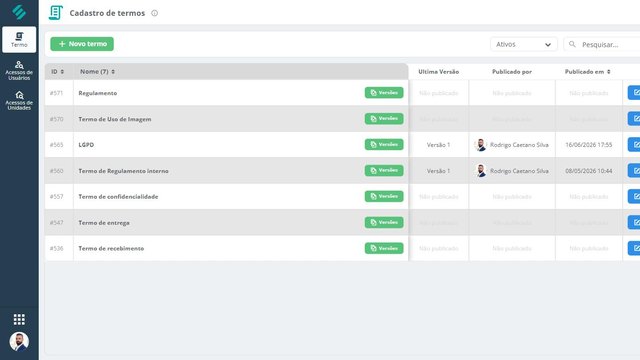Image resolution: width=640 pixels, height=360 pixels.
Task: Open Versões for LGPD
Action: pyautogui.click(x=384, y=144)
